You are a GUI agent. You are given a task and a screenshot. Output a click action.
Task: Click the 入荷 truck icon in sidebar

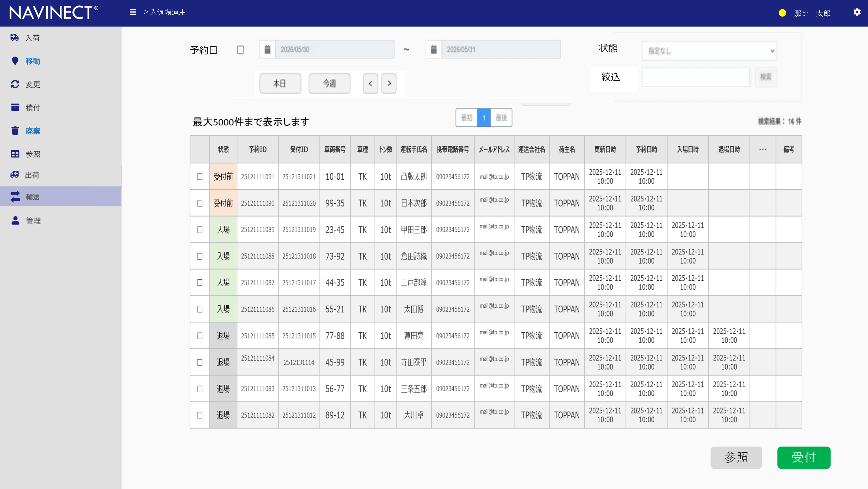(x=14, y=37)
